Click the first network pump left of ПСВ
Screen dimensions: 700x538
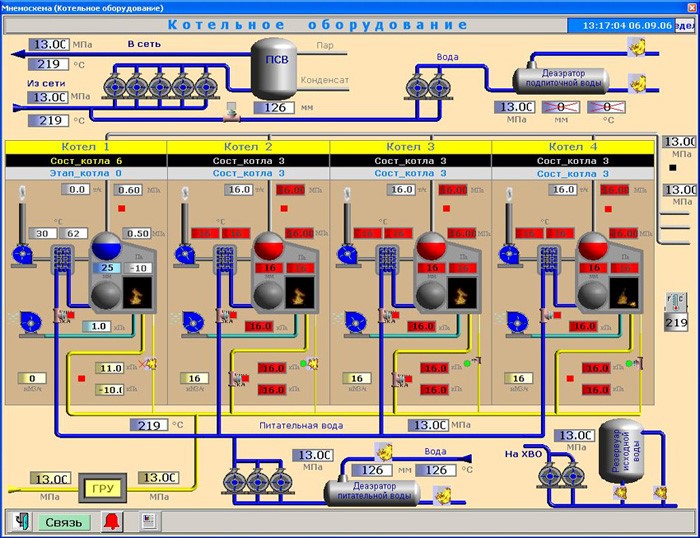(115, 87)
